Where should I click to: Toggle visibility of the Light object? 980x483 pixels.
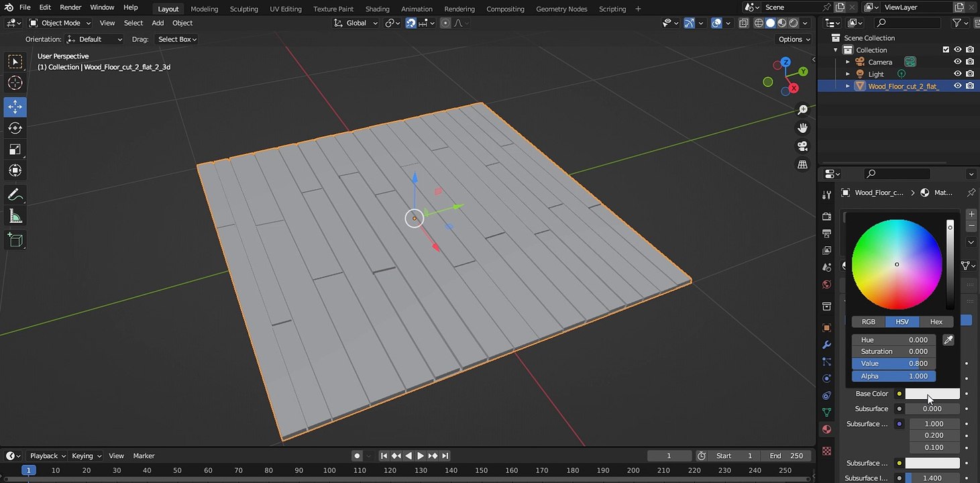click(x=958, y=74)
